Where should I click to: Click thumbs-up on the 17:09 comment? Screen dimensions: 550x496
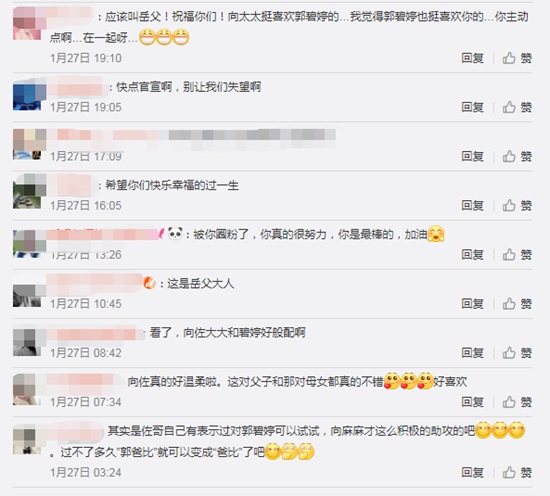(x=517, y=156)
